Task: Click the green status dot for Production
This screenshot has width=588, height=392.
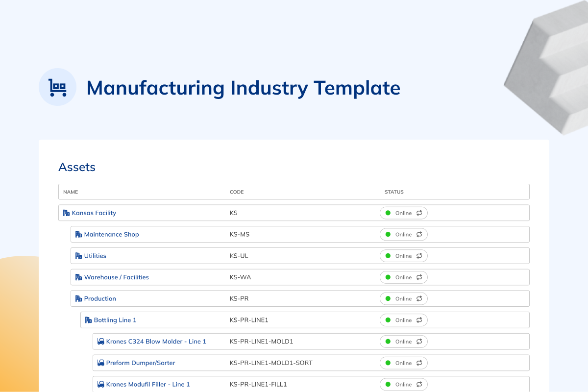Action: point(388,298)
